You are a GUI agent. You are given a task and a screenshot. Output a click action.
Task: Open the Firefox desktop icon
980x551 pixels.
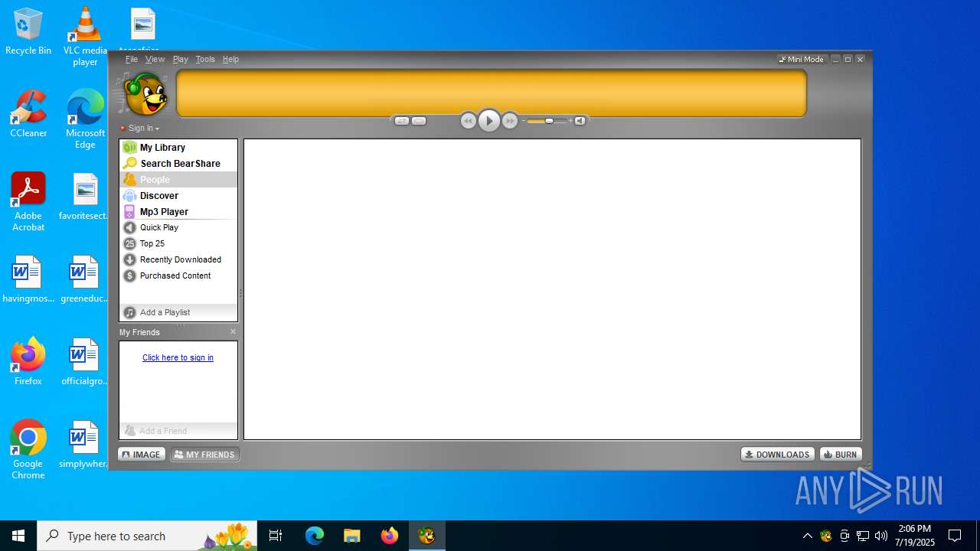pyautogui.click(x=28, y=361)
